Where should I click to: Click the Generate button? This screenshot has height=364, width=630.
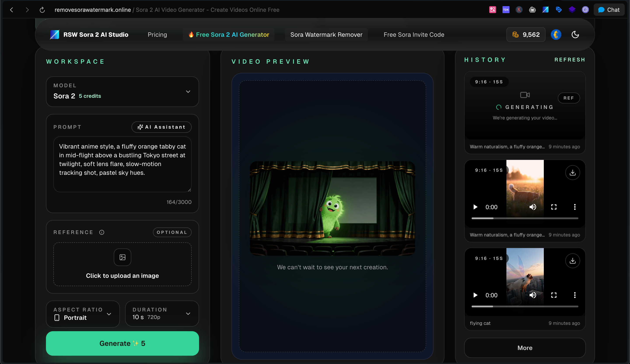pyautogui.click(x=122, y=343)
